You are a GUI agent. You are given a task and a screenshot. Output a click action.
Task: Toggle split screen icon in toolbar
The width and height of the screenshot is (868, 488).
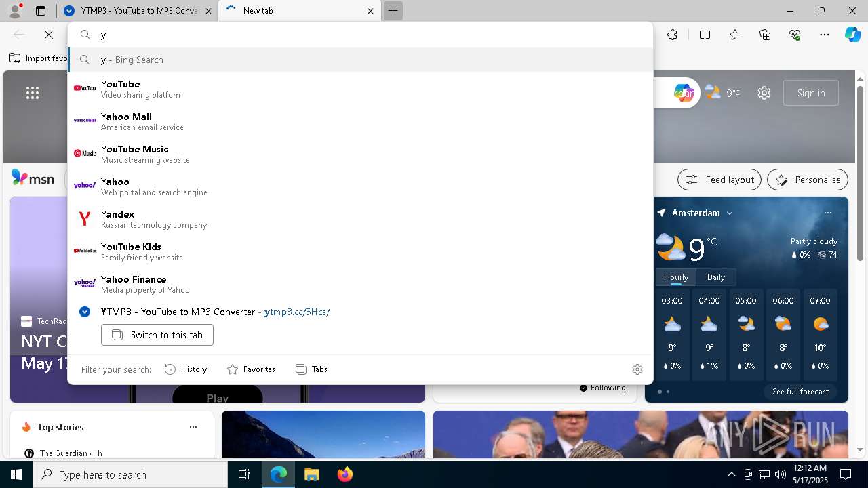pyautogui.click(x=705, y=35)
